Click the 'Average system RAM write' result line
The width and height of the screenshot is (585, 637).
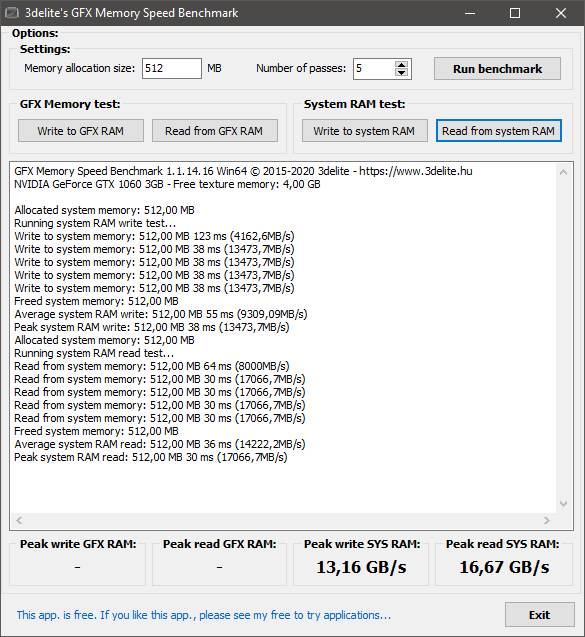161,314
